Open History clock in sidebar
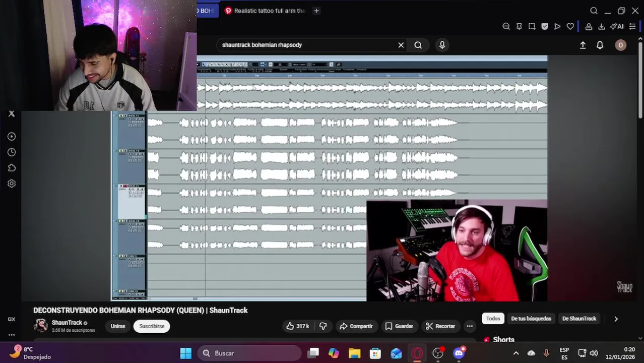This screenshot has height=363, width=644. [x=12, y=152]
